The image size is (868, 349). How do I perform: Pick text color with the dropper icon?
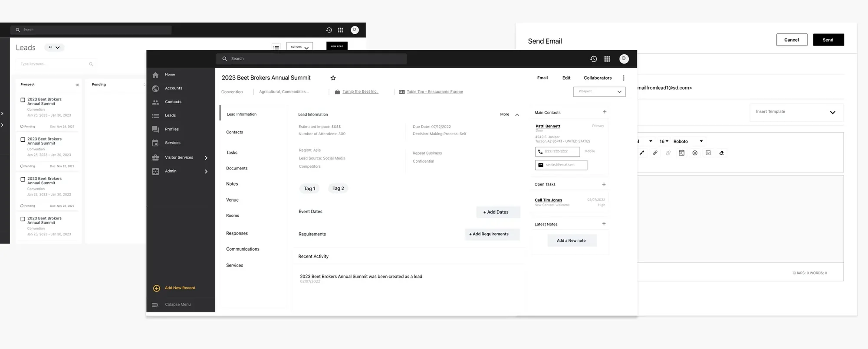(x=642, y=153)
